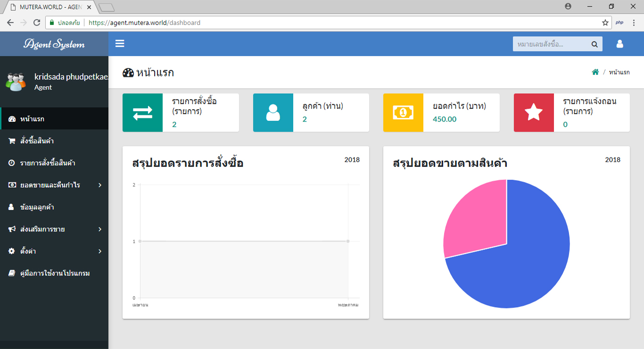Click the red star cancellation icon
The image size is (644, 349).
[x=534, y=113]
